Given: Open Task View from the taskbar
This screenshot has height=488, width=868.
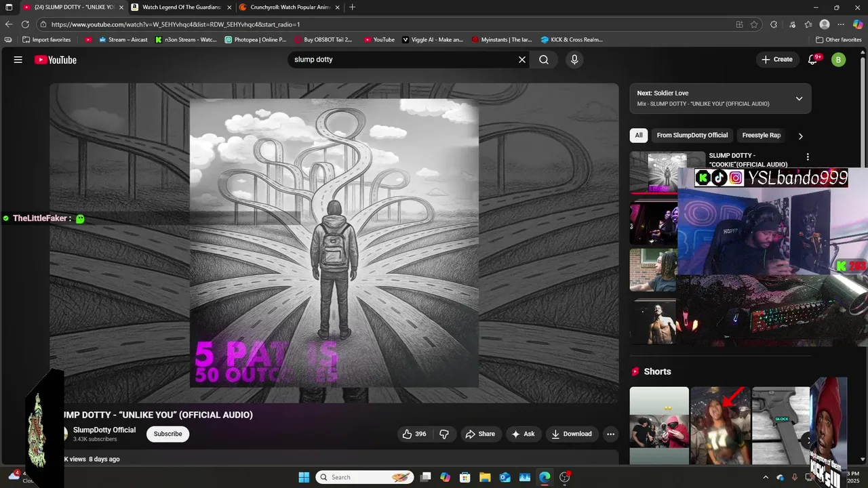Looking at the screenshot, I should tap(425, 477).
